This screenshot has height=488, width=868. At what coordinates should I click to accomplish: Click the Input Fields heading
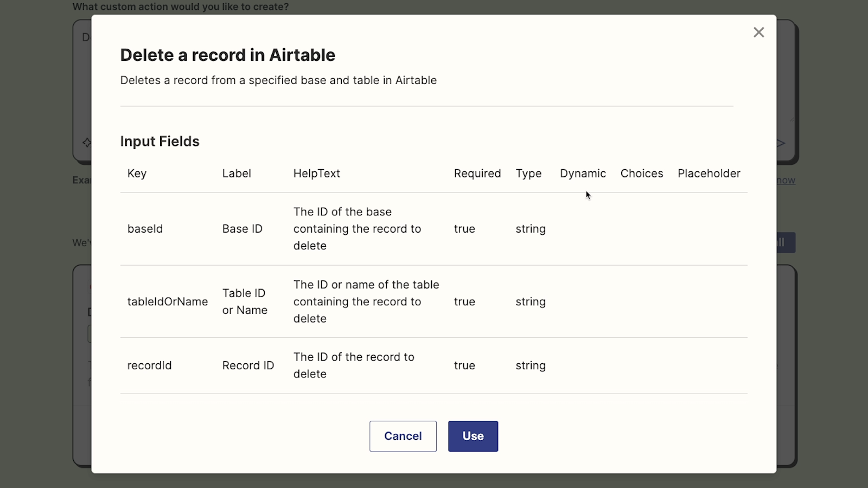[160, 142]
